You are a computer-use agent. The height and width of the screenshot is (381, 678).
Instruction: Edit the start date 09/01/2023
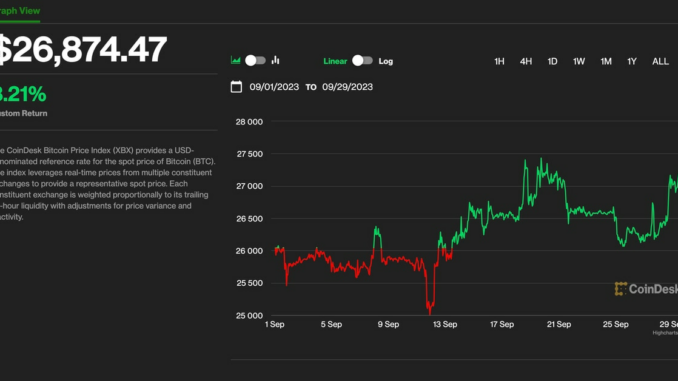[x=274, y=87]
